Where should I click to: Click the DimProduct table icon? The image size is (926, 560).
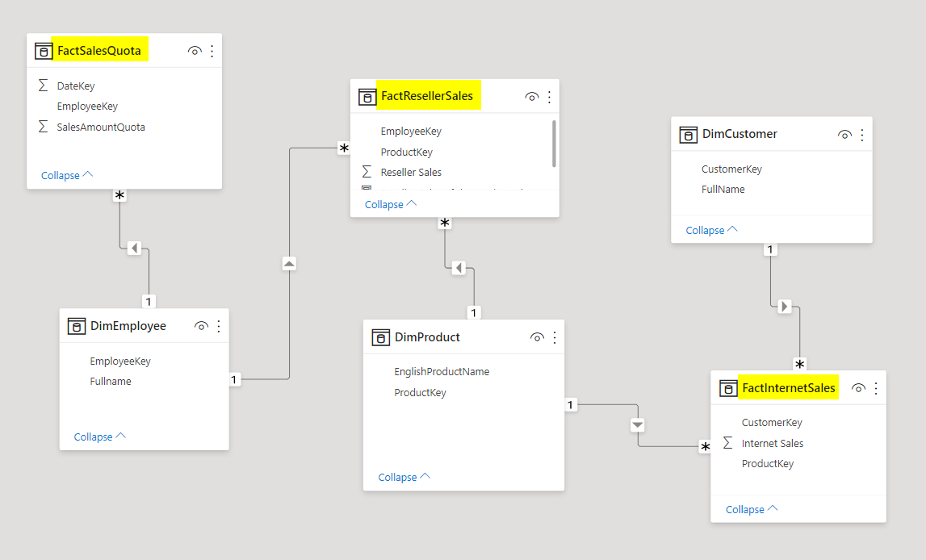point(381,337)
